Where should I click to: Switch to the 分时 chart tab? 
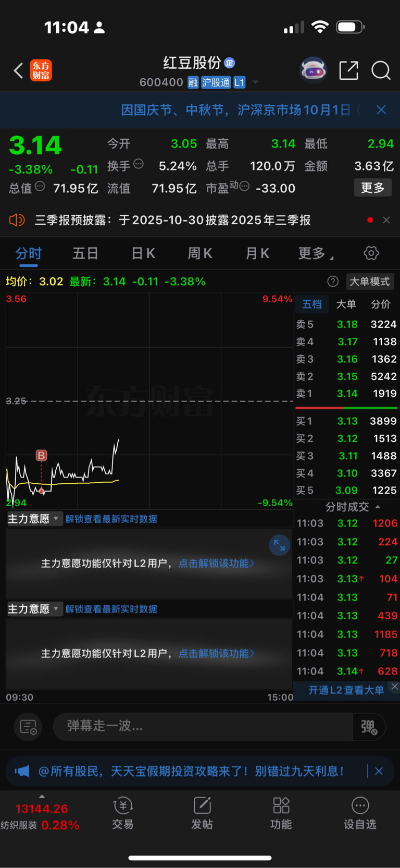[29, 254]
